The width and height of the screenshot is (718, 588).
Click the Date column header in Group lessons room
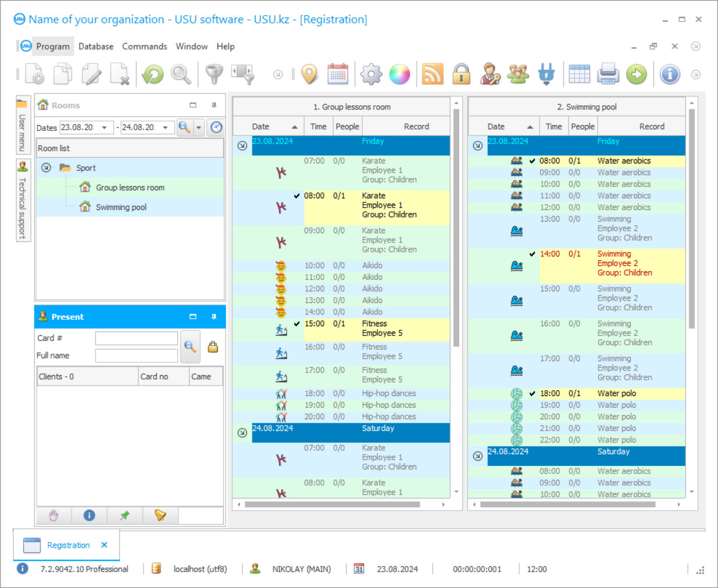pyautogui.click(x=260, y=126)
